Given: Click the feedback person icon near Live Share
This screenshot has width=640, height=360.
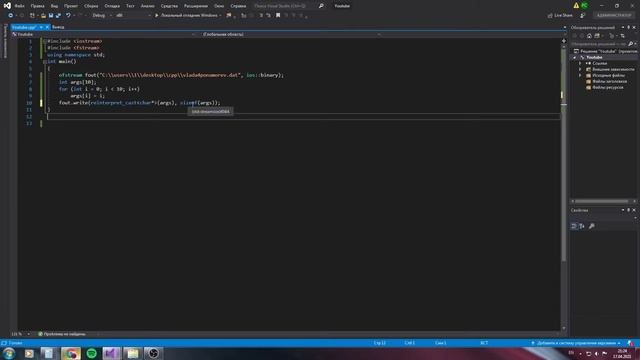Looking at the screenshot, I should pyautogui.click(x=582, y=16).
